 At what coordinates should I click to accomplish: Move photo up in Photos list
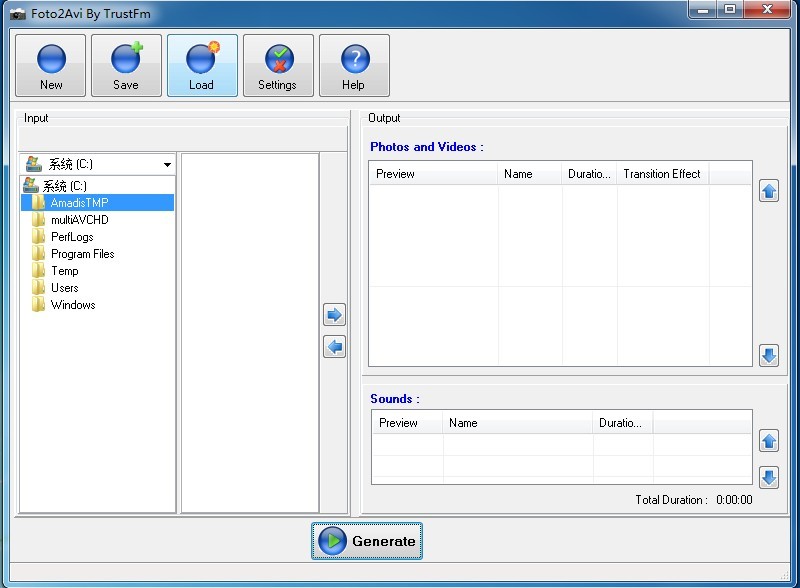tap(769, 191)
